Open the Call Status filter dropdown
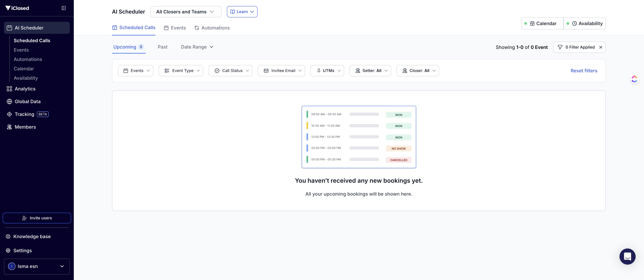 pyautogui.click(x=230, y=71)
